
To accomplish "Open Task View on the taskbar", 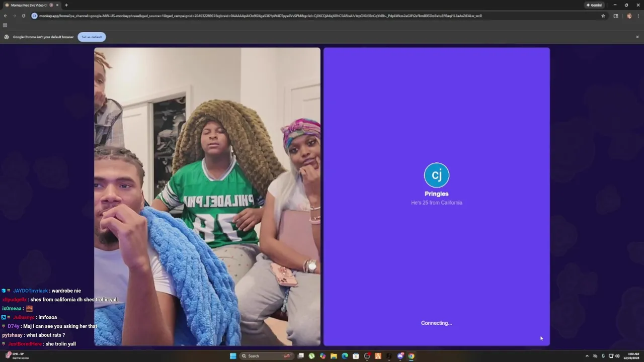I will click(301, 356).
